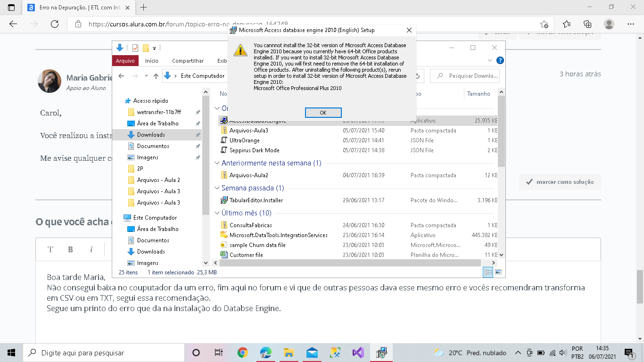This screenshot has width=644, height=362.
Task: Open the Windows Start menu
Action: tap(11, 353)
